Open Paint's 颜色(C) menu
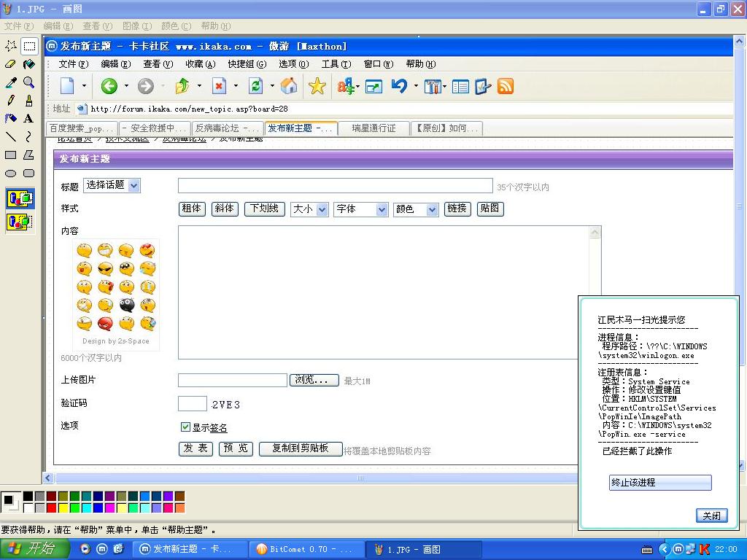 [177, 26]
